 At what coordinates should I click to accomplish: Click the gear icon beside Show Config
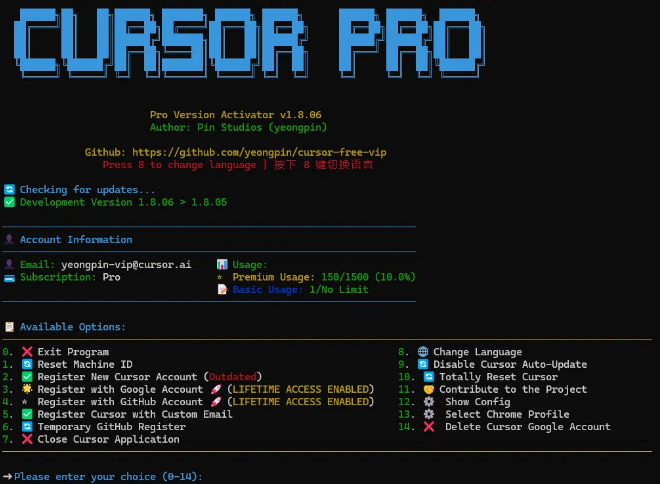pos(428,402)
